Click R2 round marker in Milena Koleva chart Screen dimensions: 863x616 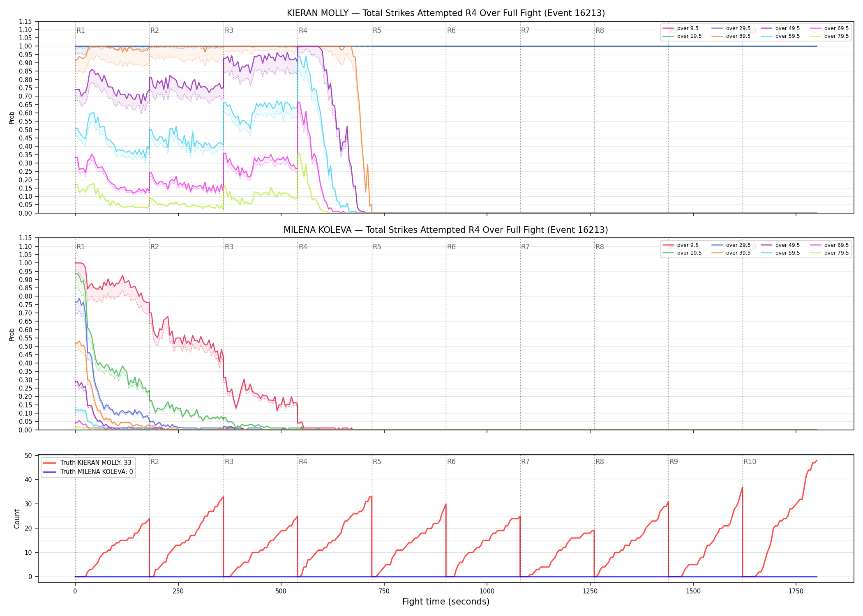pos(155,247)
